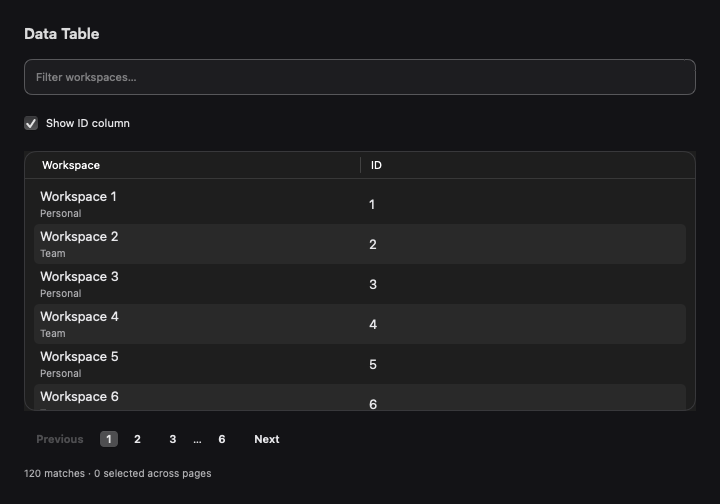
Task: Click the Next page button
Action: [x=267, y=439]
